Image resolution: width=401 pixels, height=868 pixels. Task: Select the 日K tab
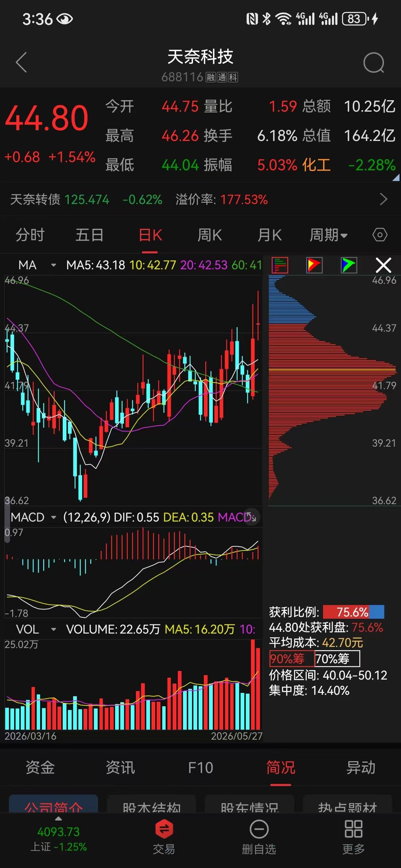pyautogui.click(x=150, y=235)
